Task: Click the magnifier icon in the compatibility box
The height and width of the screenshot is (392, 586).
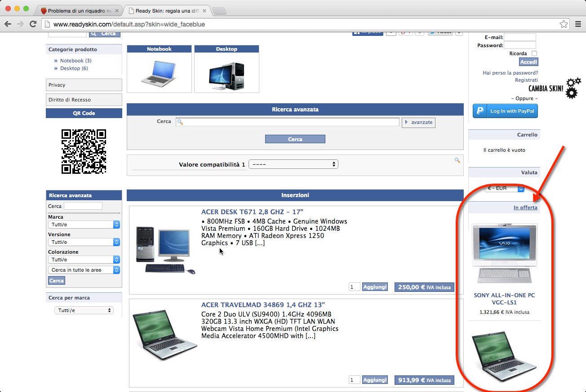Action: click(x=457, y=160)
